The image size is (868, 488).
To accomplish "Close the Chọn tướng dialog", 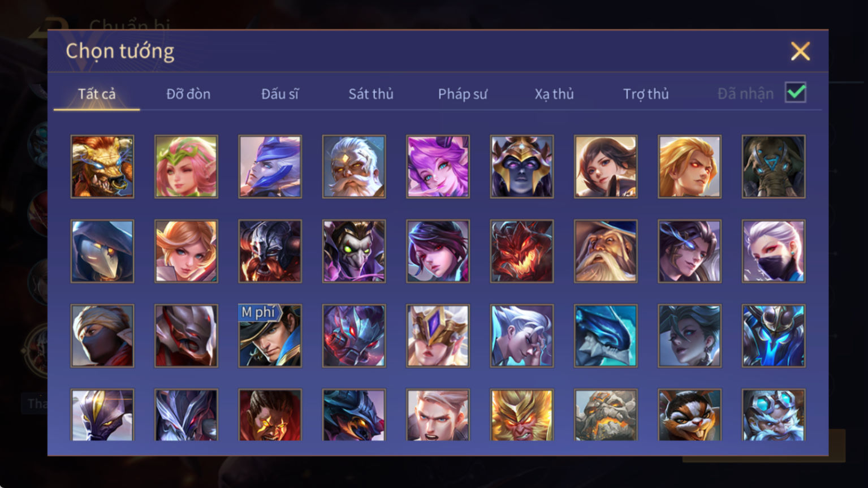I will click(x=800, y=51).
